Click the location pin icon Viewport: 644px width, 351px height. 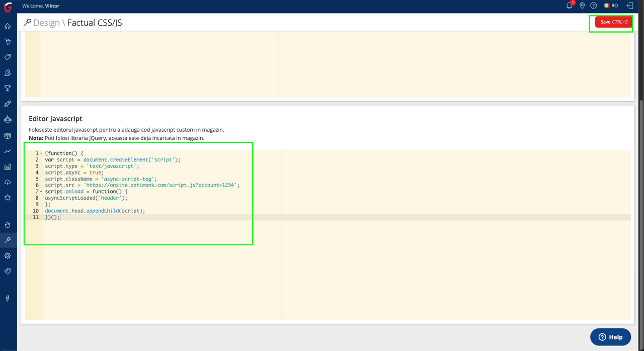(x=582, y=6)
